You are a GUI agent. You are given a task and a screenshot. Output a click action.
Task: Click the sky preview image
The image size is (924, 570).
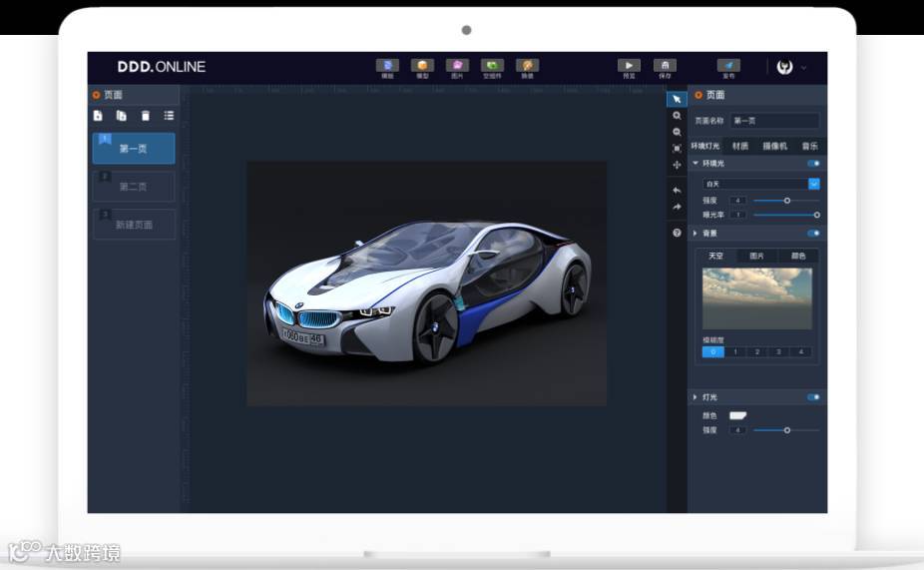(757, 298)
